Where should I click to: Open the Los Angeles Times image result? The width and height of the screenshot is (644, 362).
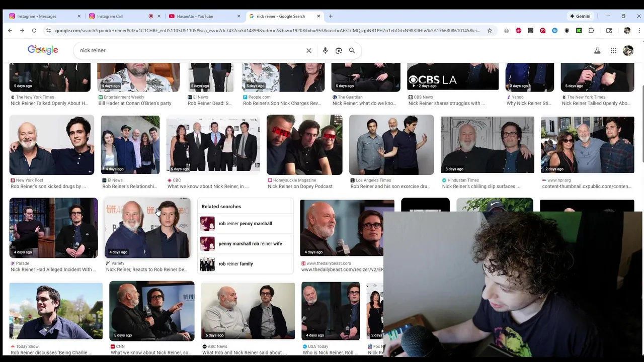391,145
